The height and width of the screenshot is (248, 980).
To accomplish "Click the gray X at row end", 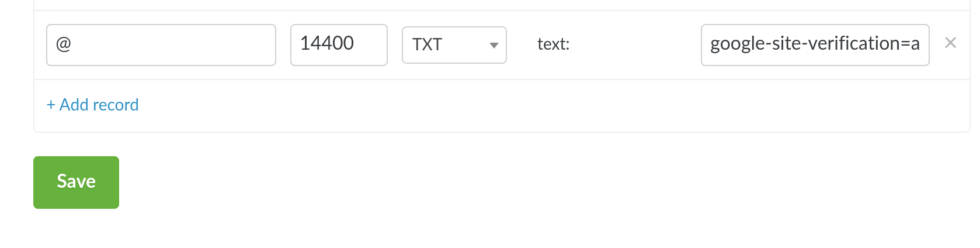I will 950,43.
